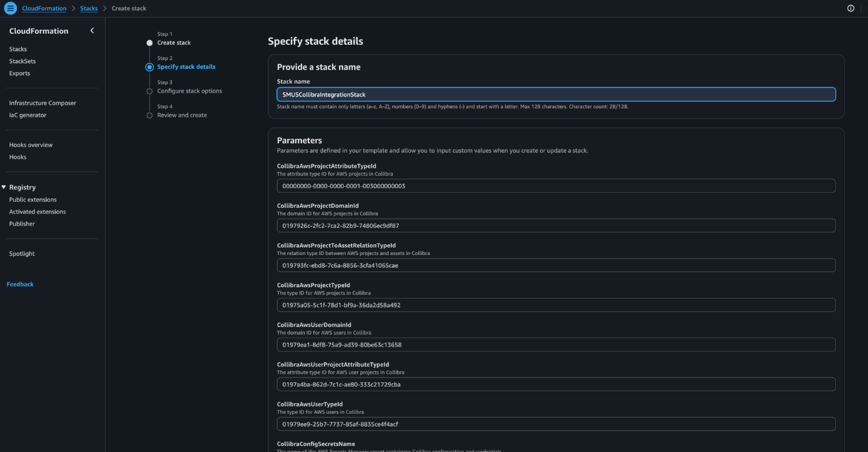Viewport: 868px width, 452px height.
Task: Click the Configure stack options step label
Action: pos(190,91)
